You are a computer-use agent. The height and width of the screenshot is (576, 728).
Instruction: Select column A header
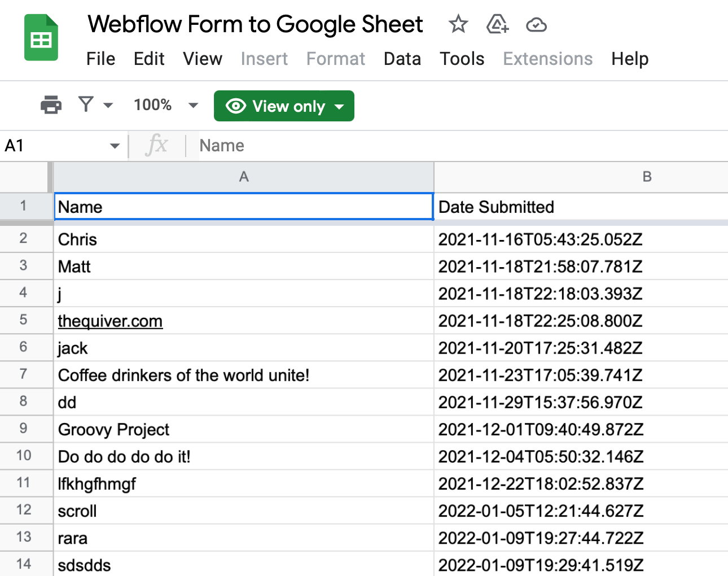coord(244,177)
